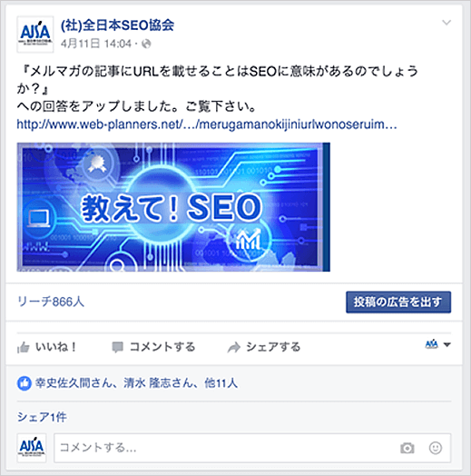Click the blue like reaction icon

click(25, 383)
